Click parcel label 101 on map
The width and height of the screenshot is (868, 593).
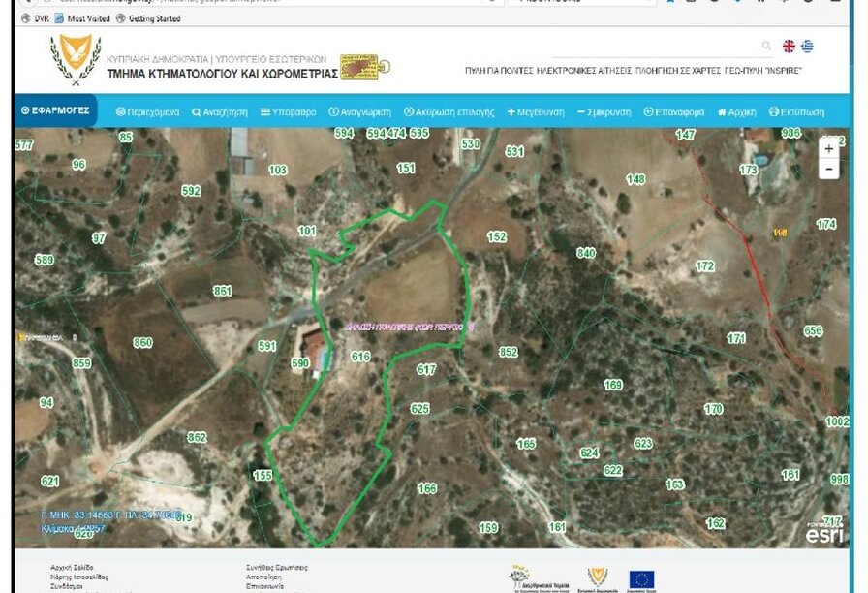click(x=307, y=231)
